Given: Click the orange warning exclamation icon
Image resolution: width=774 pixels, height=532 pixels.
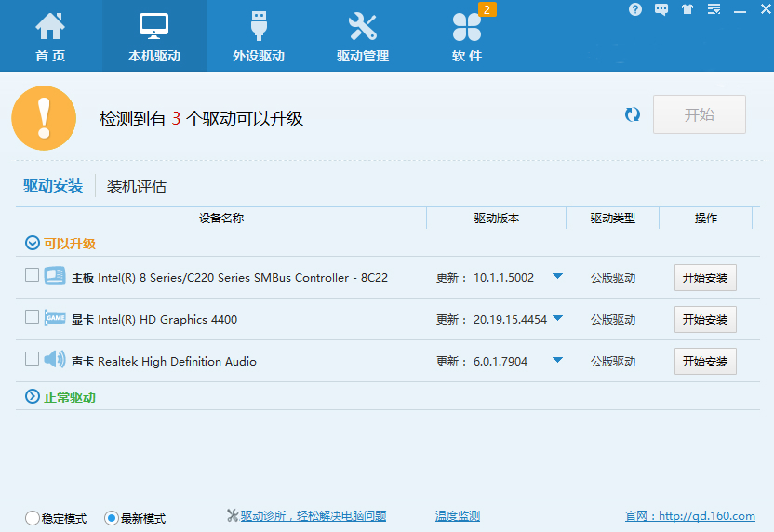Looking at the screenshot, I should click(44, 118).
